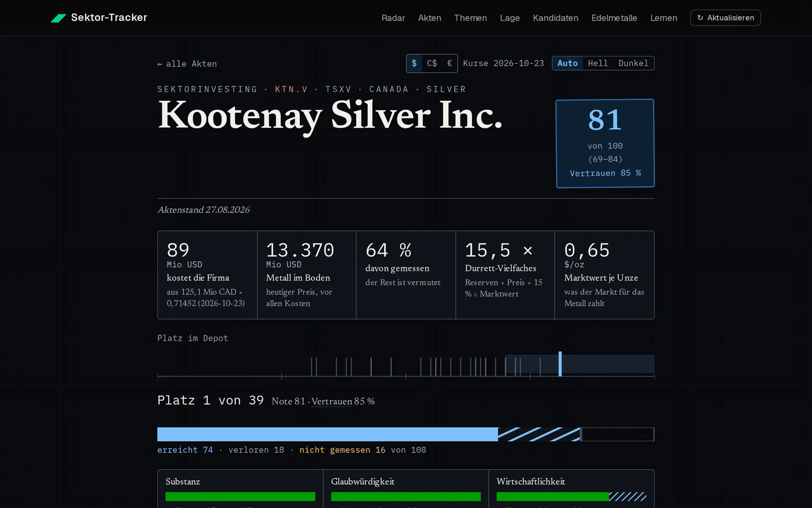Viewport: 812px width, 508px height.
Task: Select the $ currency toggle
Action: (x=414, y=63)
